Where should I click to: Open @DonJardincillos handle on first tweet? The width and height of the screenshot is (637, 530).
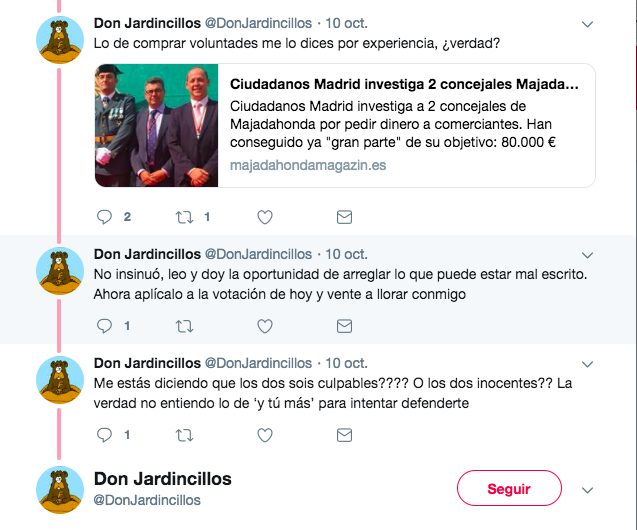pyautogui.click(x=258, y=24)
